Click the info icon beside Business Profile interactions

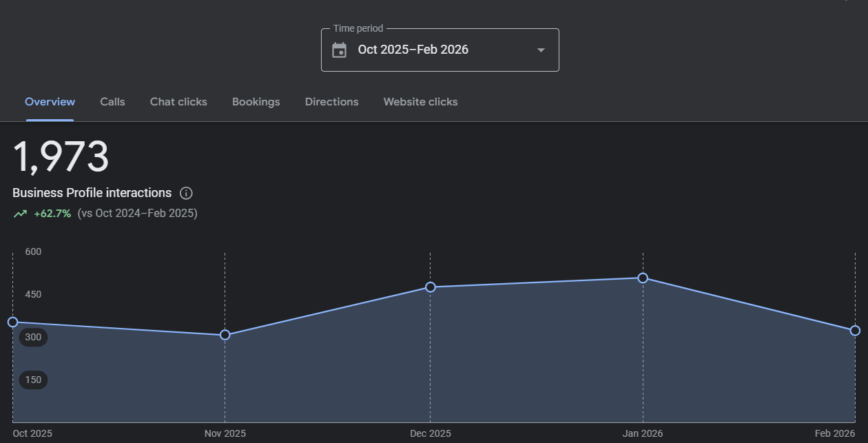(x=186, y=193)
